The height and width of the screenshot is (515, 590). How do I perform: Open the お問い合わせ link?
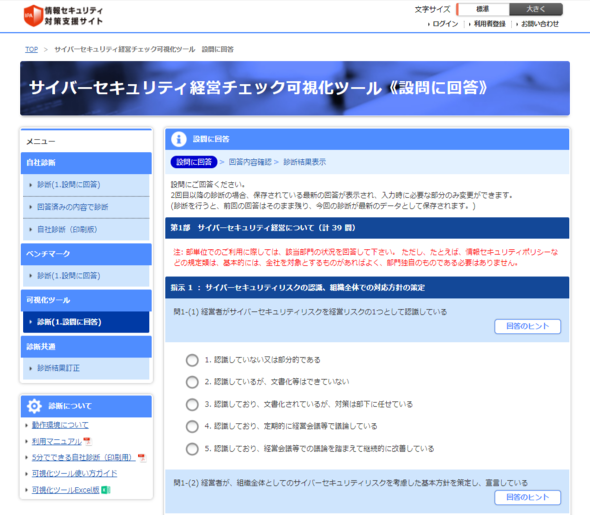coord(540,24)
